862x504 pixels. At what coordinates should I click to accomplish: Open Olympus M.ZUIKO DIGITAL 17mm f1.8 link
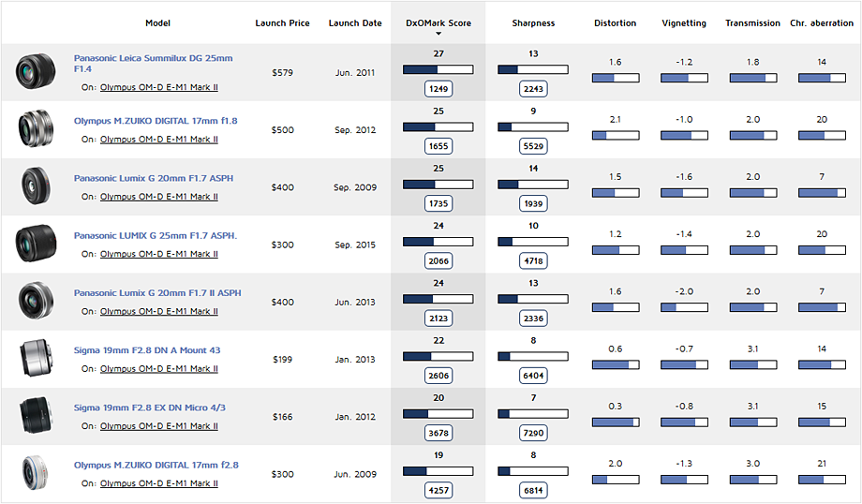(156, 121)
